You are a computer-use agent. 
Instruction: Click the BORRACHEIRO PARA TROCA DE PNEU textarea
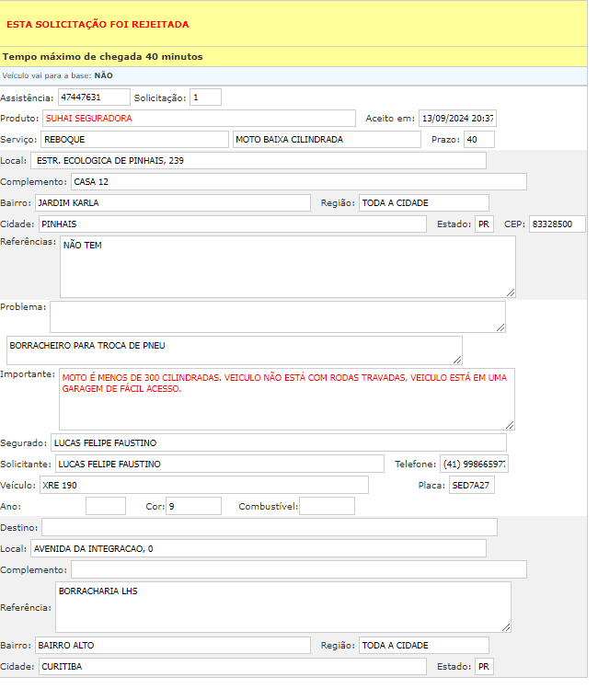tap(235, 350)
